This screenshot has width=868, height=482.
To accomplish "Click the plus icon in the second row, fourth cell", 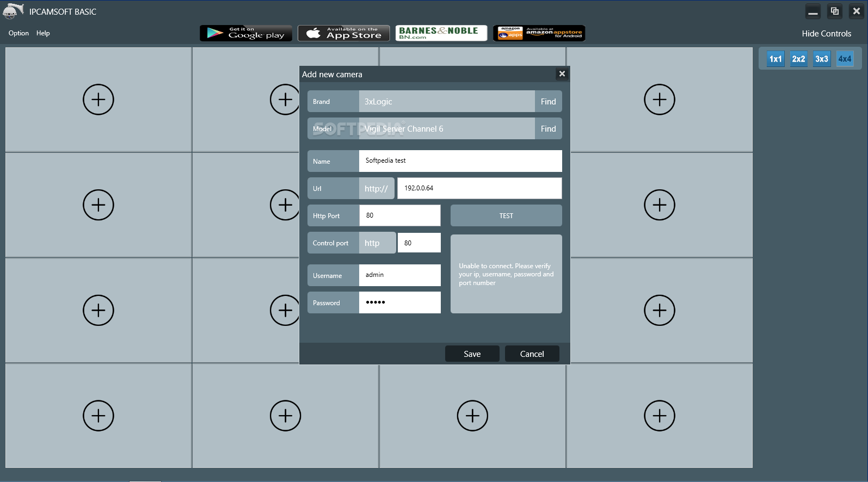I will coord(660,205).
